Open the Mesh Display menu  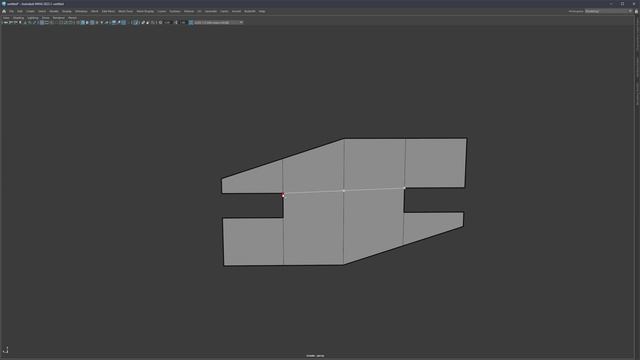[x=145, y=11]
